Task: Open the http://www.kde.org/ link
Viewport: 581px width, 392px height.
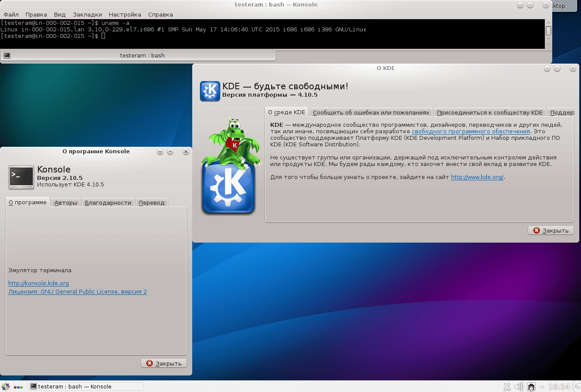Action: coord(477,177)
